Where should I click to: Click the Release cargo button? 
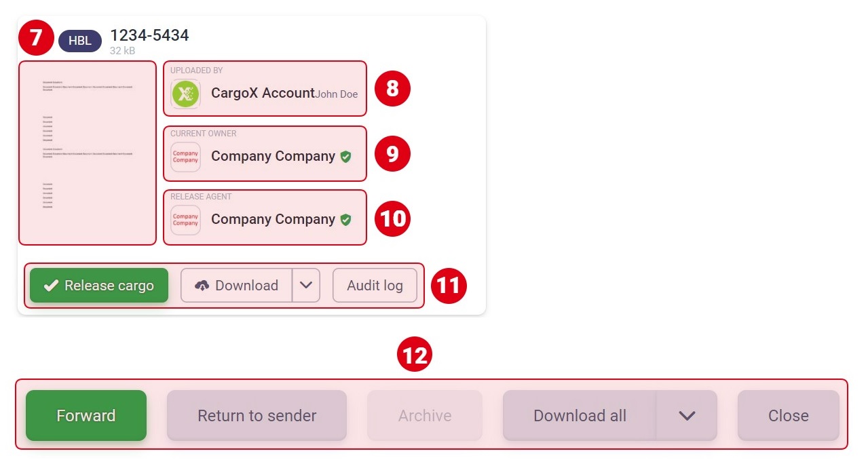click(99, 285)
